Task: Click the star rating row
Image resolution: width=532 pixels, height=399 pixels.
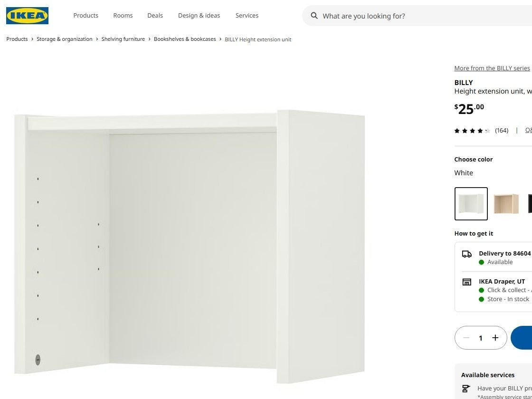Action: [x=472, y=131]
